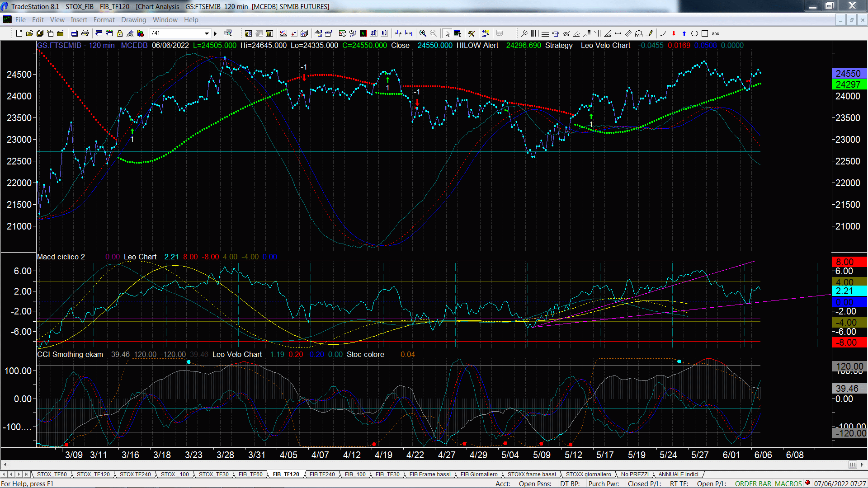Select the red down arrow tool

[674, 33]
